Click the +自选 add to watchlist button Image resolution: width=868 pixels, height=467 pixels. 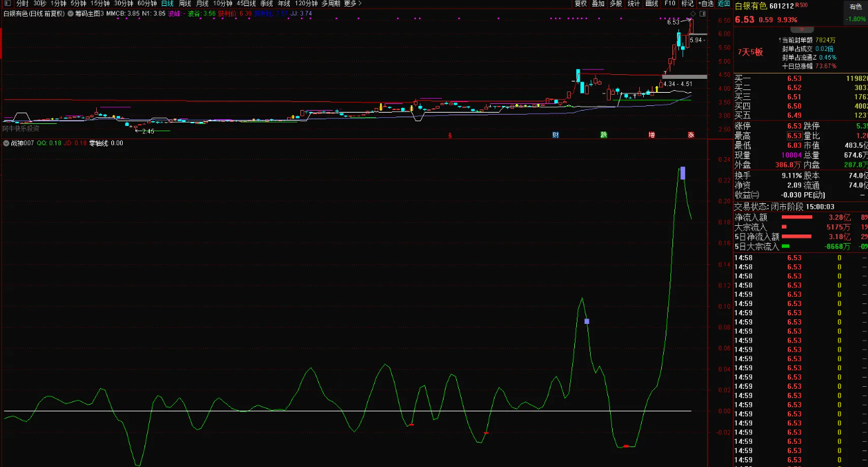[705, 3]
